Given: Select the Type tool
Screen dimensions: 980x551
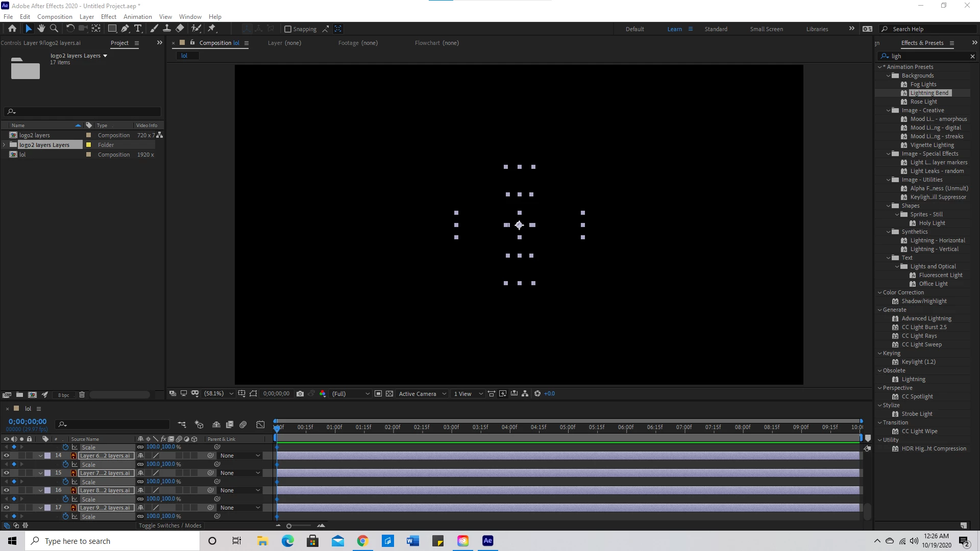Looking at the screenshot, I should (138, 29).
